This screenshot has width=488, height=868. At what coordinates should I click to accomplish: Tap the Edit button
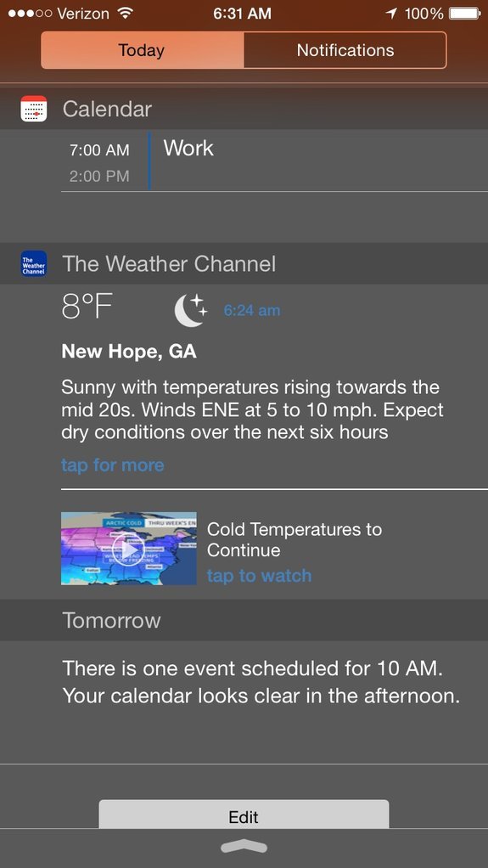point(244,814)
